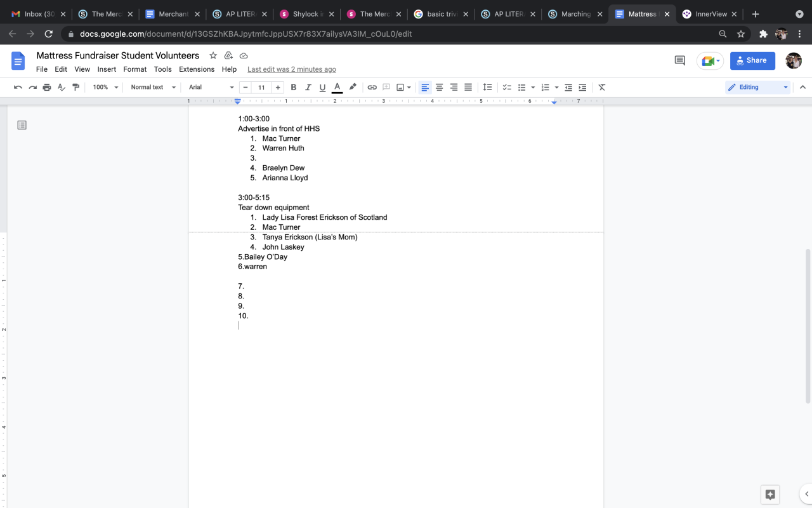
Task: Click the Undo arrow icon
Action: coord(18,87)
